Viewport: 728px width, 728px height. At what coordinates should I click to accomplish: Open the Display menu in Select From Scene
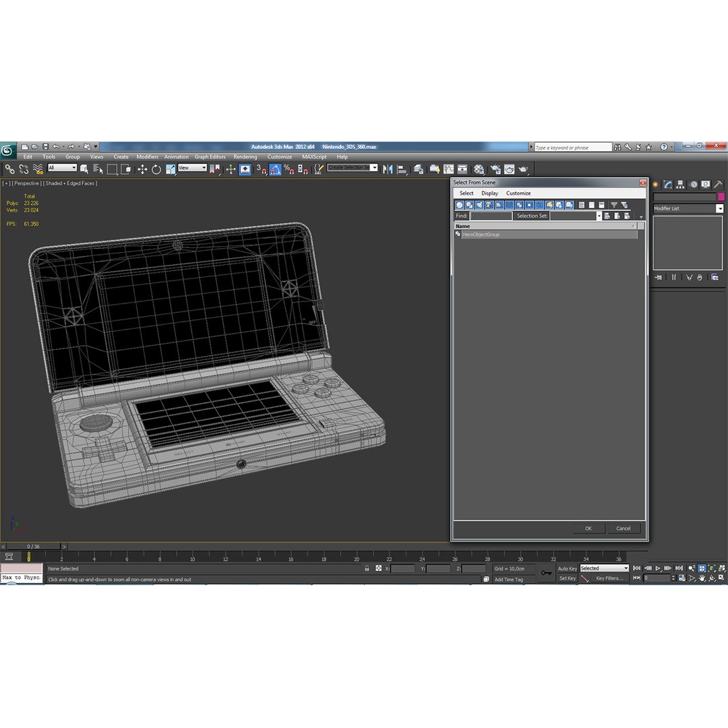coord(489,193)
